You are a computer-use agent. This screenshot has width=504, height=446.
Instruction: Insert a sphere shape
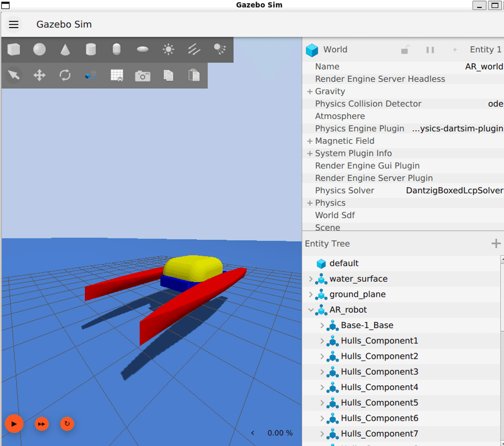(x=39, y=49)
